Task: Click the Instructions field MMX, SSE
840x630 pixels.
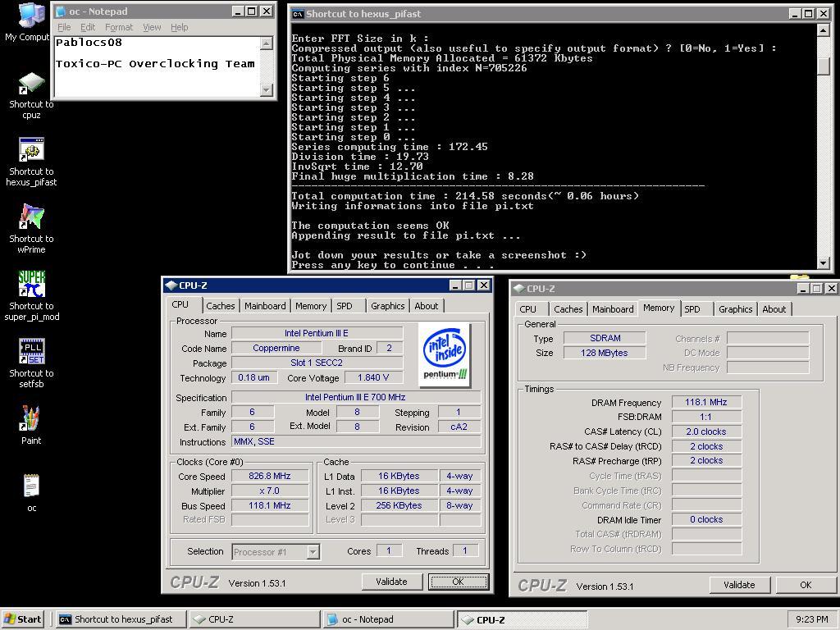Action: pyautogui.click(x=356, y=442)
